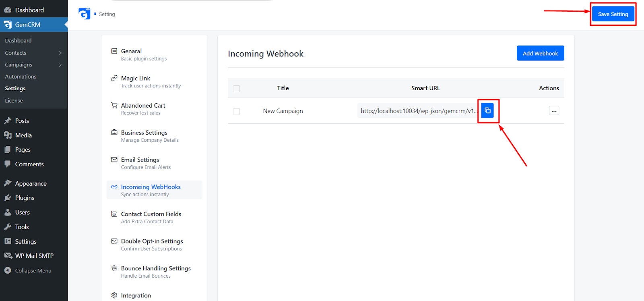644x301 pixels.
Task: Click the WordPress Dashboard gauge icon
Action: point(8,10)
